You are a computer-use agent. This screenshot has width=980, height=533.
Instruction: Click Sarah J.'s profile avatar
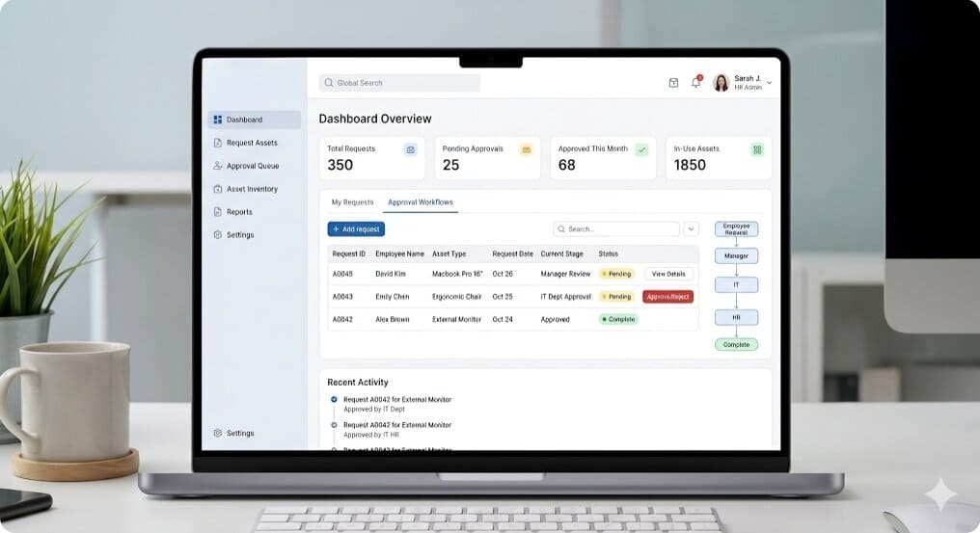coord(721,83)
